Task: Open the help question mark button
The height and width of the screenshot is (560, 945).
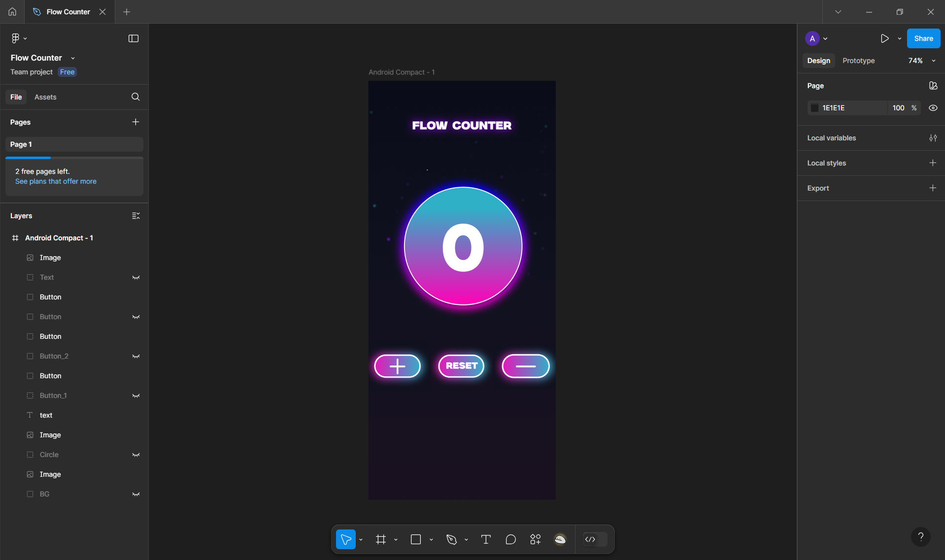Action: pyautogui.click(x=920, y=537)
